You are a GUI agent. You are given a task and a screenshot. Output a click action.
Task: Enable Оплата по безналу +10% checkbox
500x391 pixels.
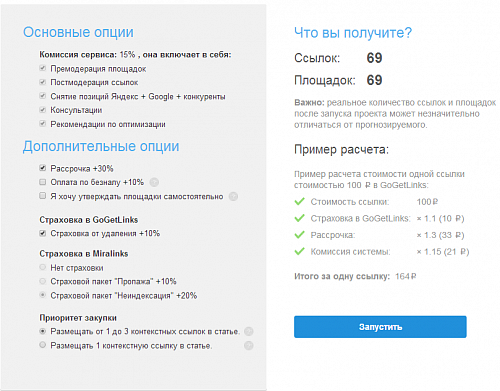(x=42, y=182)
